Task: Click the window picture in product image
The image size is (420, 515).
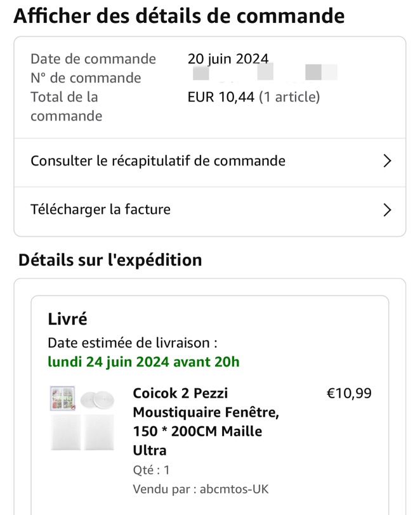Action: coord(63,398)
